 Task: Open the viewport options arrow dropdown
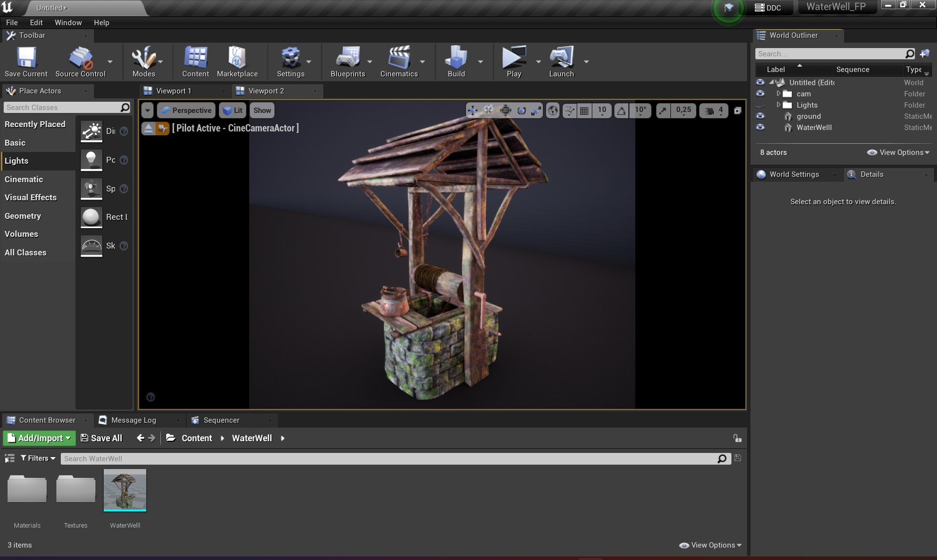point(148,110)
